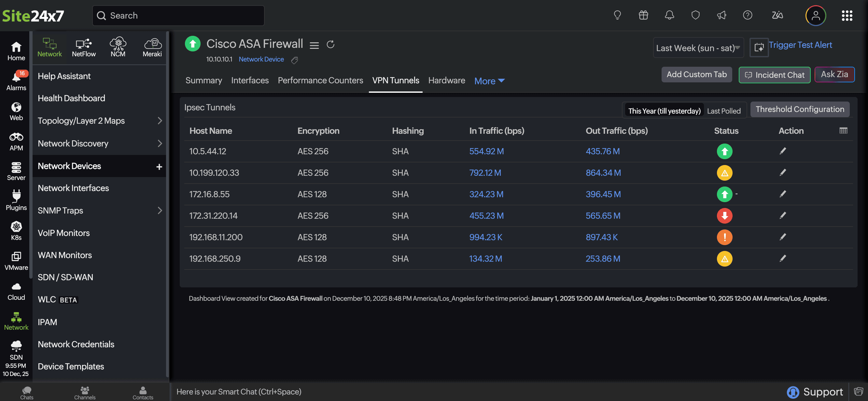Edit thresholds for tunnel 10.5.44.12 using pencil icon

click(x=783, y=151)
